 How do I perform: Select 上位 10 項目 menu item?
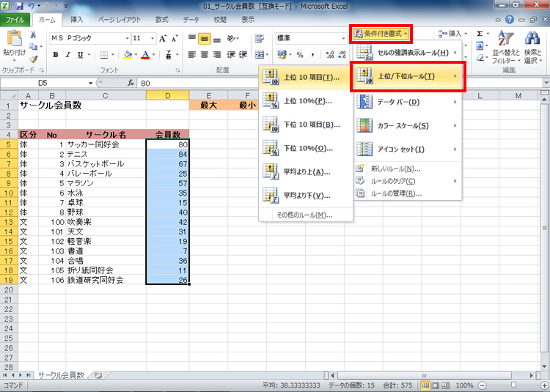[x=306, y=77]
